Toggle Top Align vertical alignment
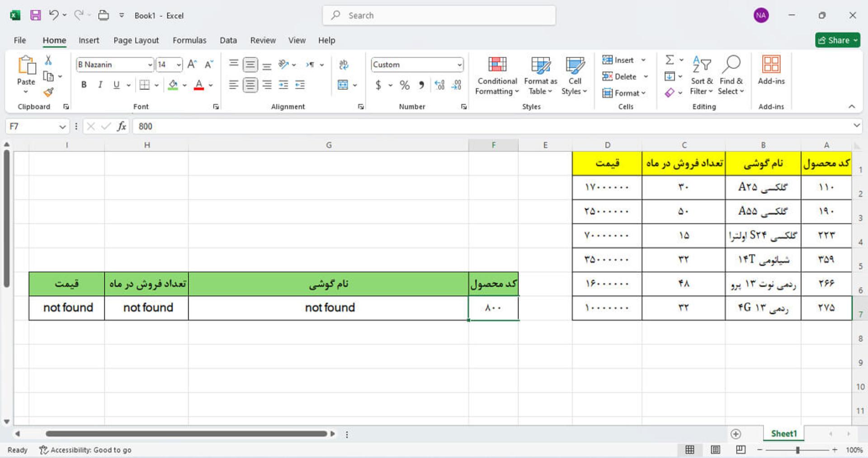 (233, 64)
